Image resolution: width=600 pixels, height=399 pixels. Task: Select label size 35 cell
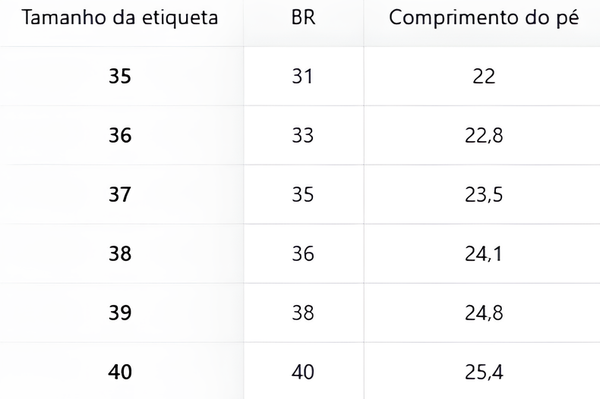pos(120,76)
